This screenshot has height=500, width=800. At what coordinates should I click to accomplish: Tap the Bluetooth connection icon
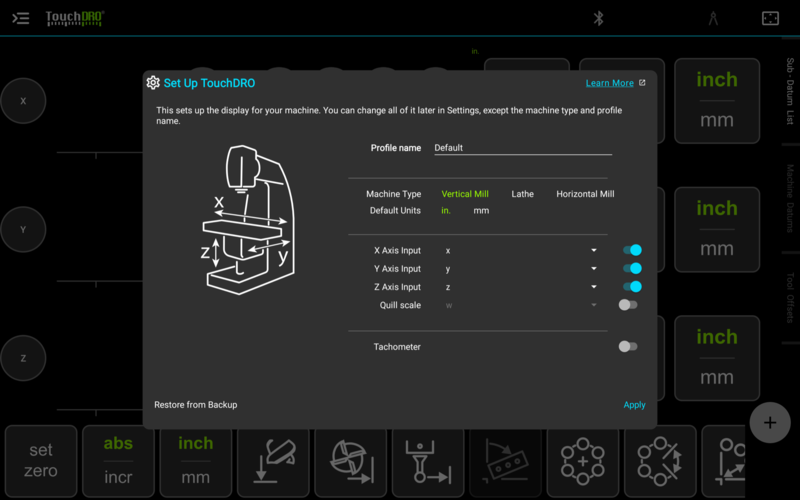coord(598,18)
